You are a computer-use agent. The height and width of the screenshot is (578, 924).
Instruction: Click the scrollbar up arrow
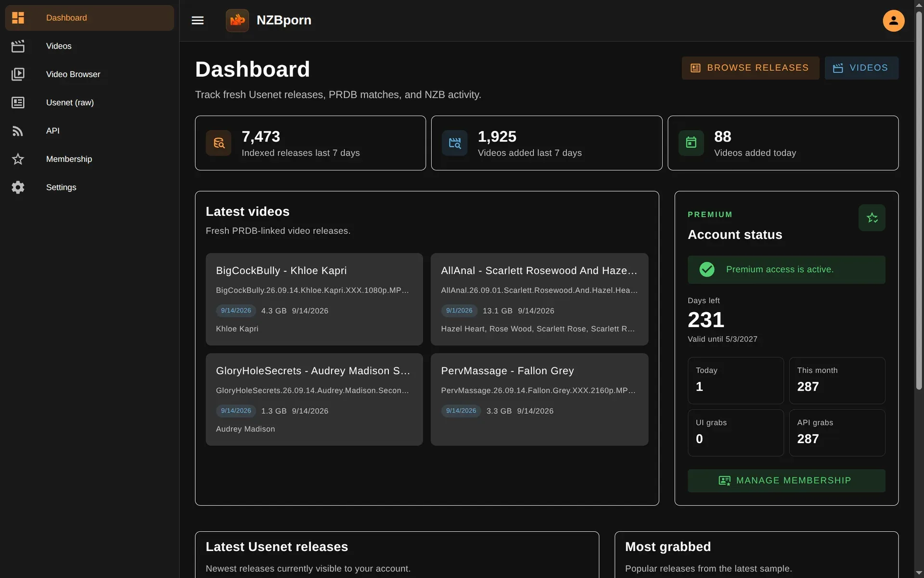point(919,4)
